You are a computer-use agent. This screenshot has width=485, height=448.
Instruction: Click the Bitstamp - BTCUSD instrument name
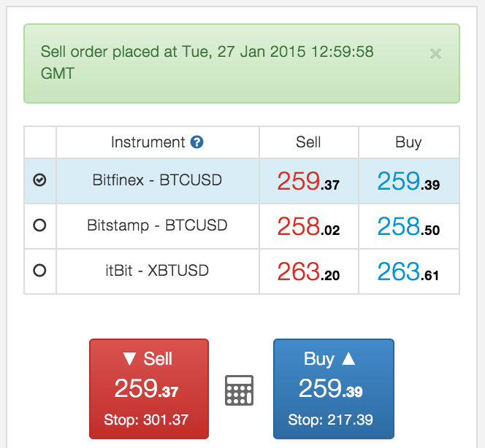[x=157, y=225]
